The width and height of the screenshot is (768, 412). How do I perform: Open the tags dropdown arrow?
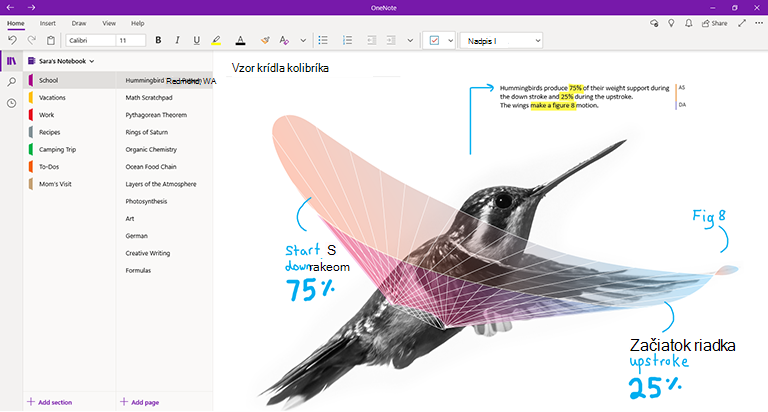click(x=451, y=41)
